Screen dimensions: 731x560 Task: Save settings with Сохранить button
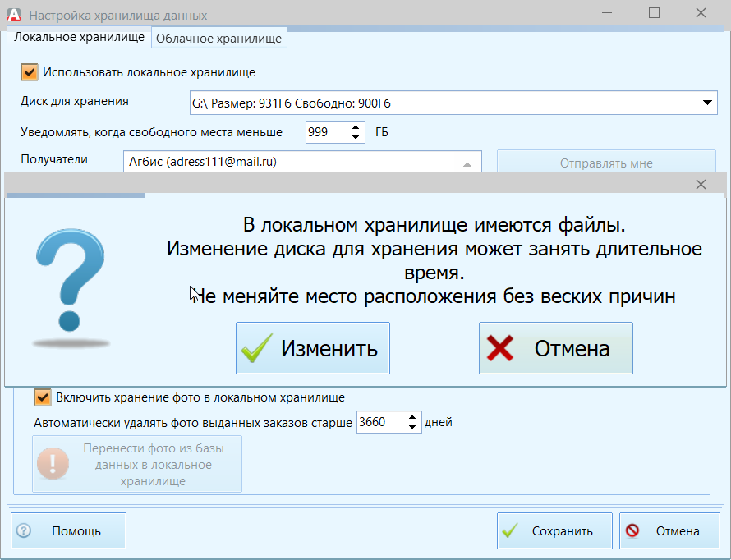click(554, 530)
